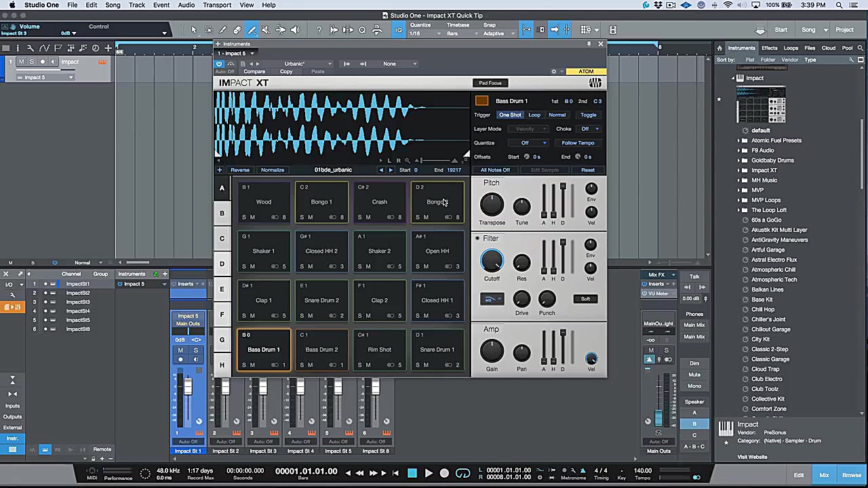The width and height of the screenshot is (868, 488).
Task: Open the '1 - Impact 5' instrument dropdown
Action: [235, 54]
